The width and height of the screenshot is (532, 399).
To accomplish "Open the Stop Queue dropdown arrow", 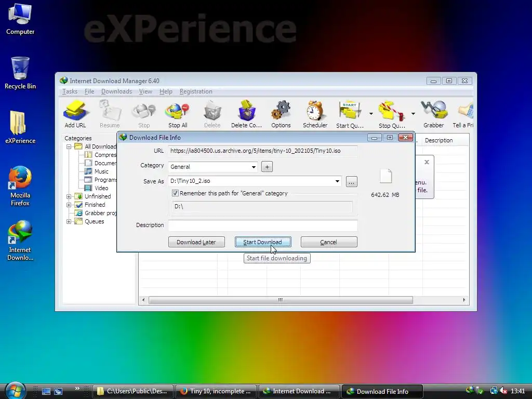I will click(x=413, y=114).
